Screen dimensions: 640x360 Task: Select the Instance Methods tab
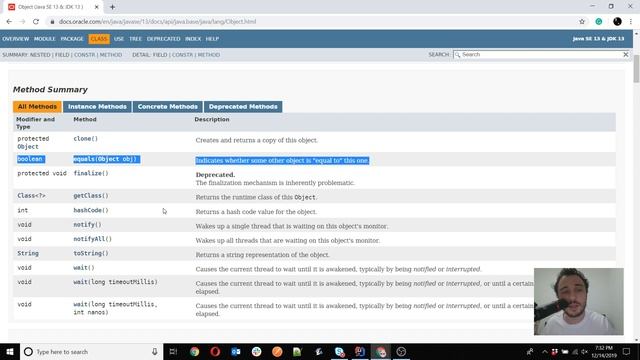[97, 107]
